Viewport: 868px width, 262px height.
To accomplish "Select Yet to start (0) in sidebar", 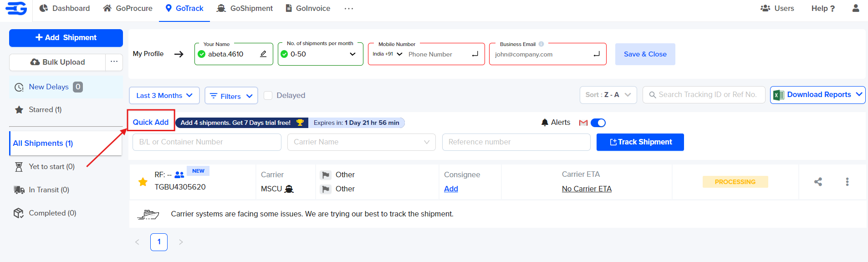I will (x=45, y=167).
